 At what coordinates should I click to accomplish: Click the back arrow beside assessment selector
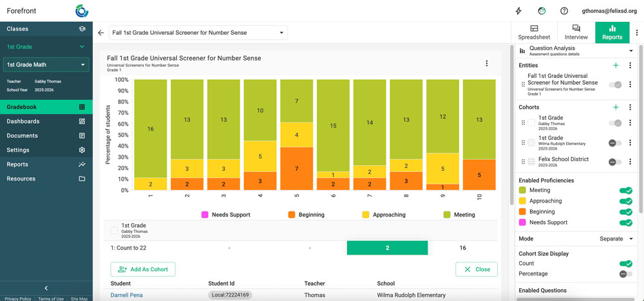[x=100, y=33]
